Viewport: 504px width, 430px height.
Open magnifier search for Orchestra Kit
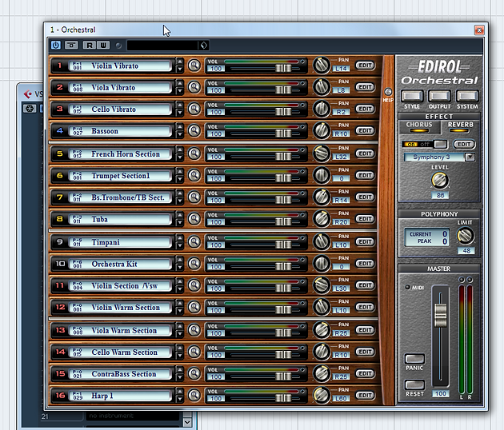[194, 264]
